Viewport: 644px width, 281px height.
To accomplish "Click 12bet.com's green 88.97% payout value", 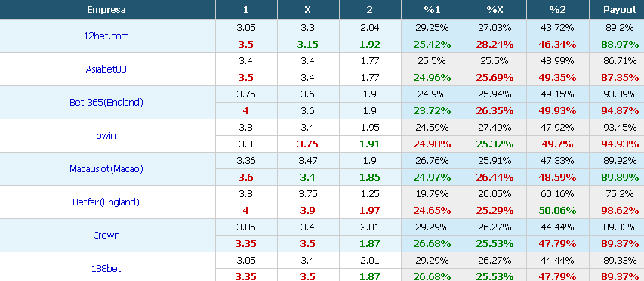I will click(x=620, y=45).
